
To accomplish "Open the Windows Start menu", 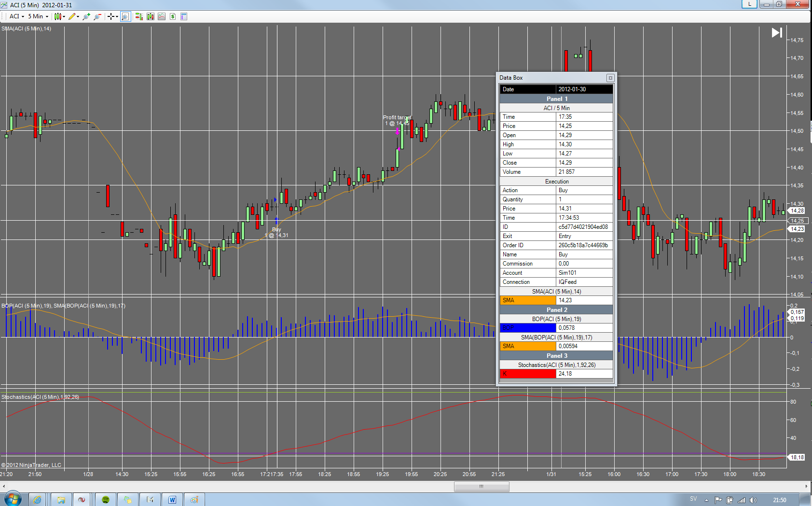I will click(x=13, y=499).
